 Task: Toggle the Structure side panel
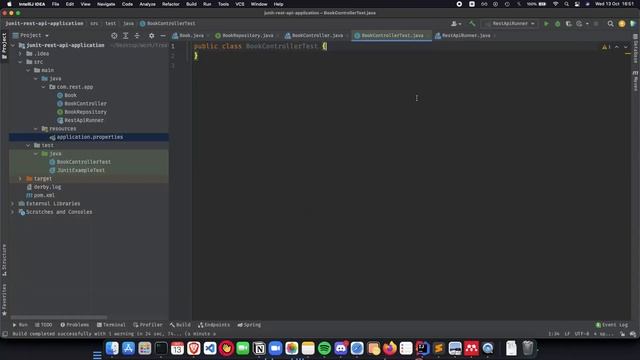pos(4,260)
